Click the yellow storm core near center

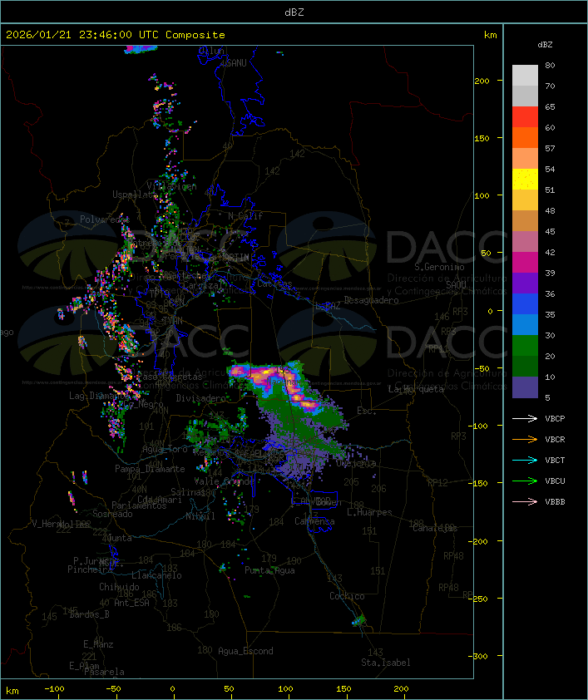[266, 371]
